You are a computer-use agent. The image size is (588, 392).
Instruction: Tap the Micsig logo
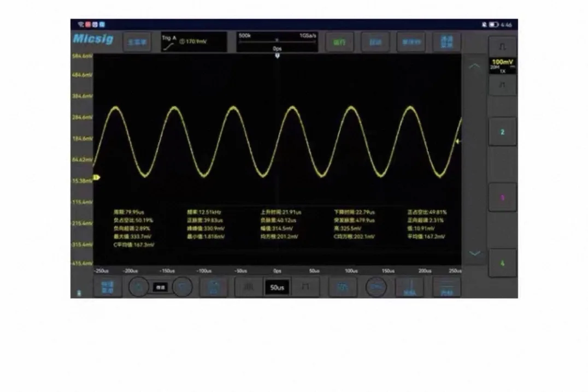[x=93, y=39]
